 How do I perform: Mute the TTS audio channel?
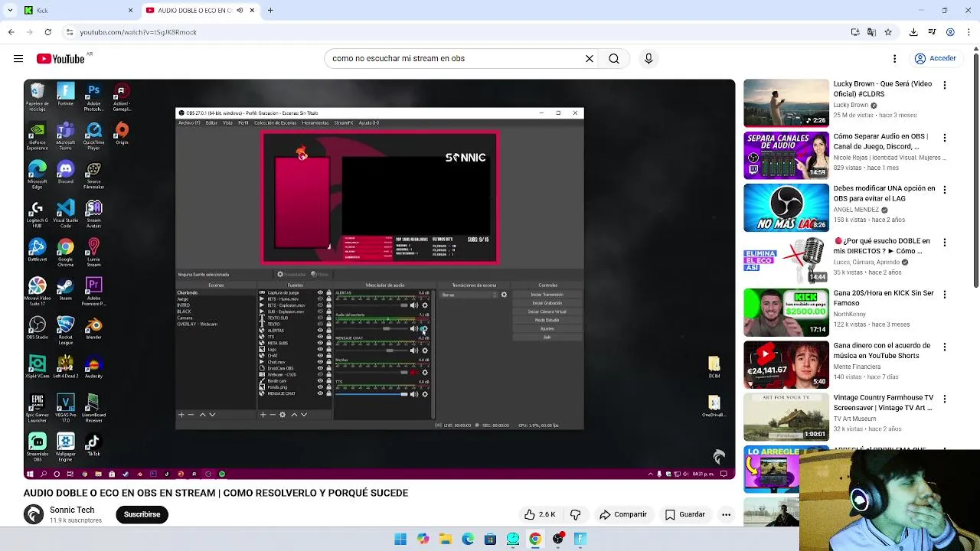pos(414,394)
